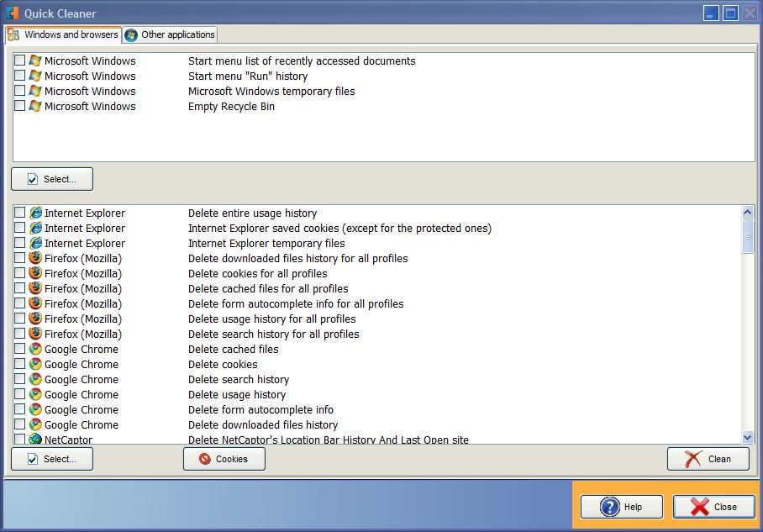Viewport: 763px width, 532px height.
Task: Check Firefox 'Delete downloaded files history for all profiles'
Action: 19,258
